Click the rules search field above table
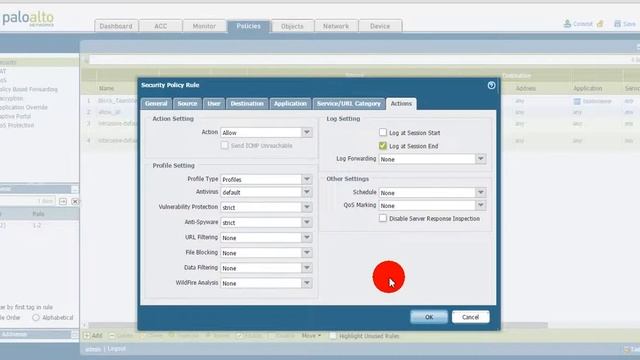Viewport: 640px width, 360px height. (x=359, y=60)
